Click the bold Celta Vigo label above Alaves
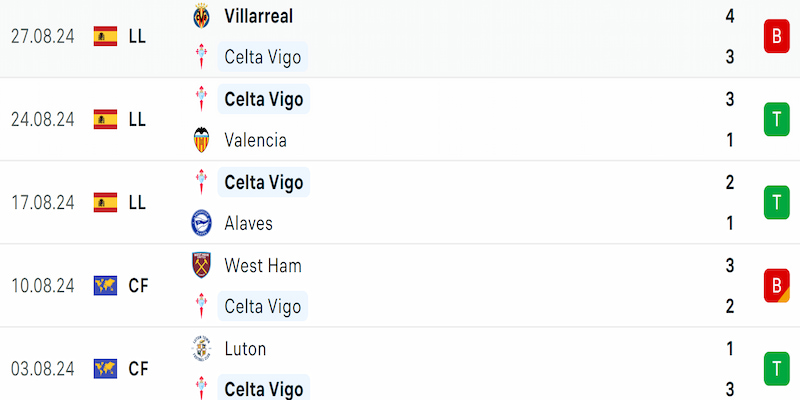The image size is (800, 400). point(264,182)
